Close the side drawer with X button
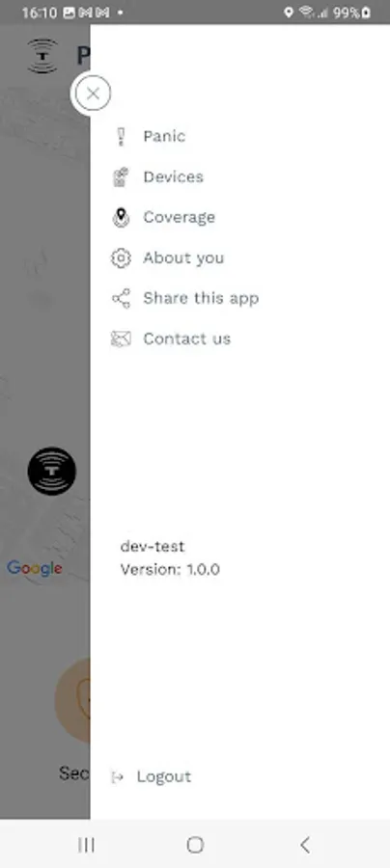Image resolution: width=390 pixels, height=868 pixels. (x=93, y=94)
